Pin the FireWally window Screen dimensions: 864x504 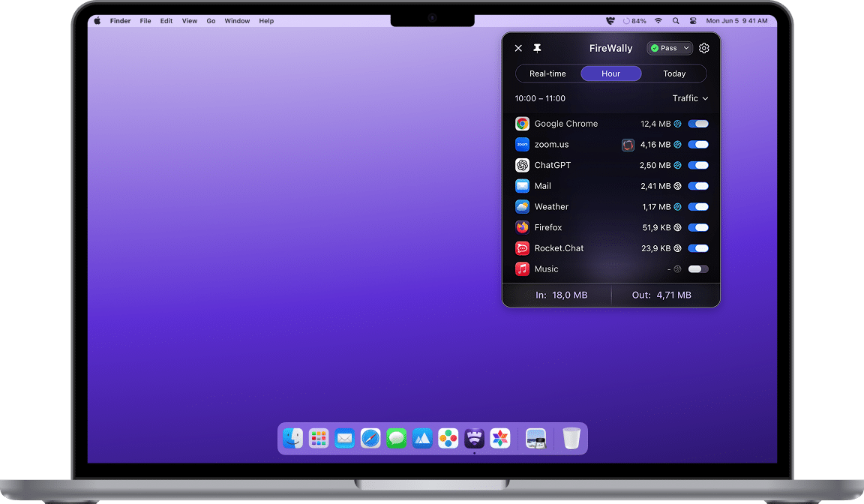[x=537, y=49]
